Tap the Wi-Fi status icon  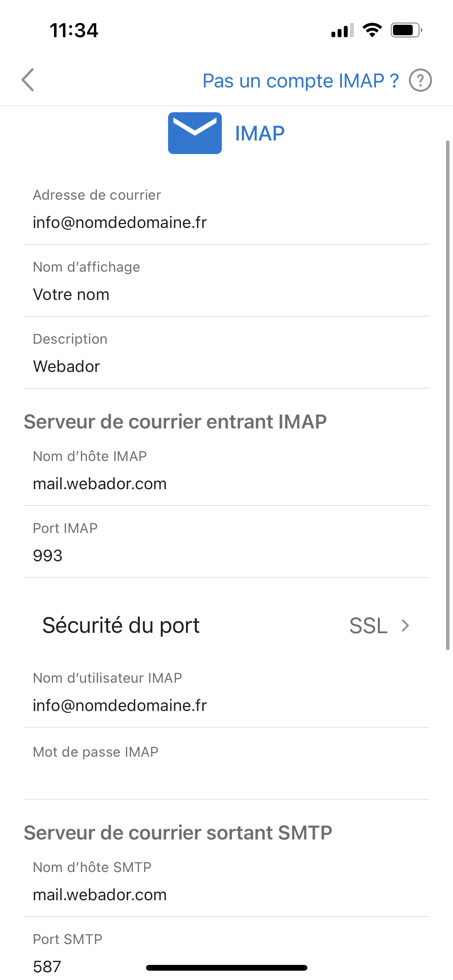(x=372, y=30)
